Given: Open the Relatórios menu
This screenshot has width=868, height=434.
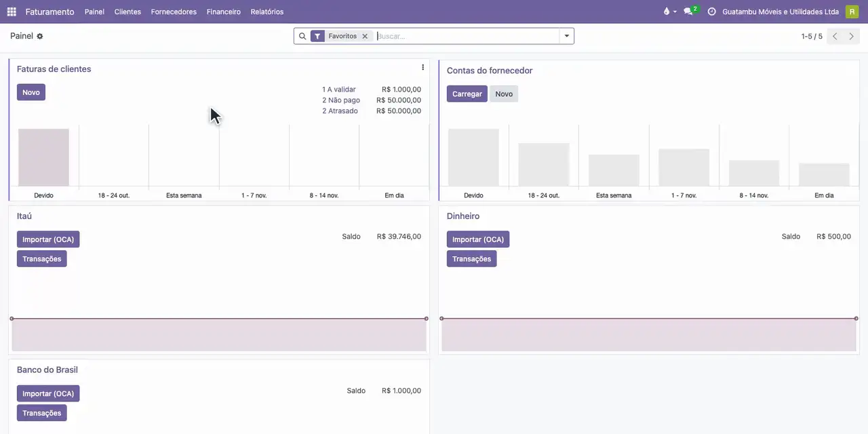Looking at the screenshot, I should click(x=267, y=12).
